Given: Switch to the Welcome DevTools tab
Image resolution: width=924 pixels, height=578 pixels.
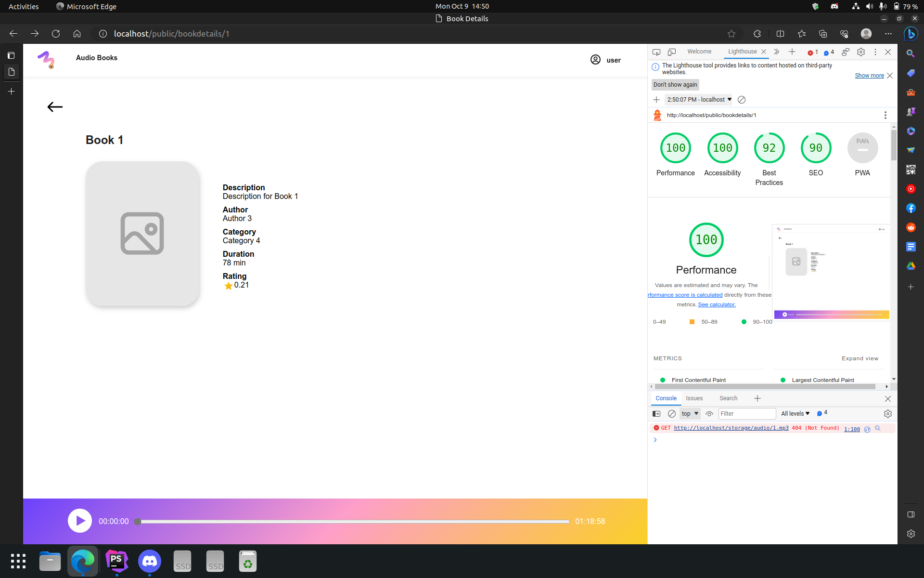Looking at the screenshot, I should 699,52.
